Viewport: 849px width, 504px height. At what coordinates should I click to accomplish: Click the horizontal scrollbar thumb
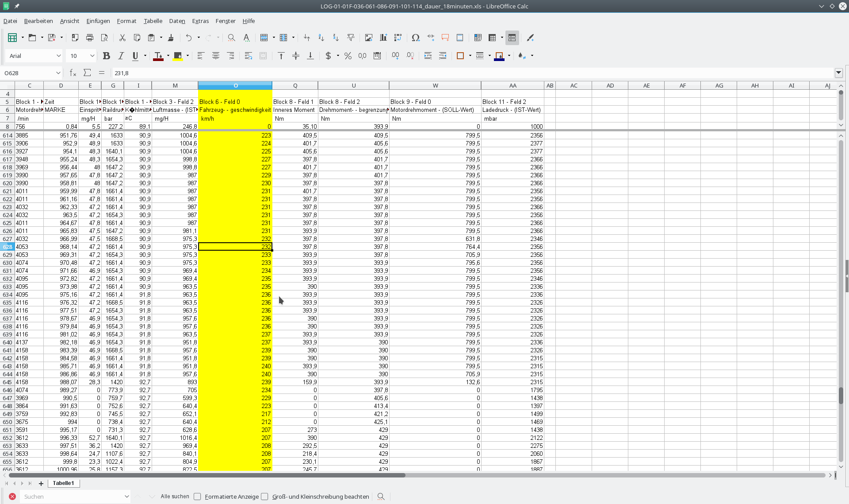[207, 475]
